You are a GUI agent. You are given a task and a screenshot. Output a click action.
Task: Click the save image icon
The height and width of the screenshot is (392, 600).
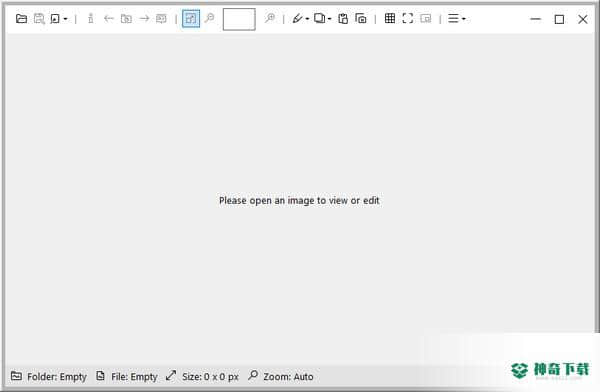pos(39,18)
